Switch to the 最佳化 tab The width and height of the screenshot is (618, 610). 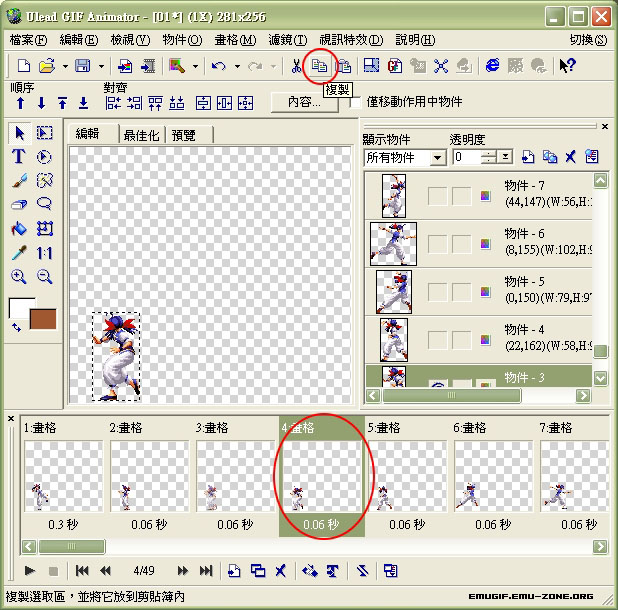141,136
